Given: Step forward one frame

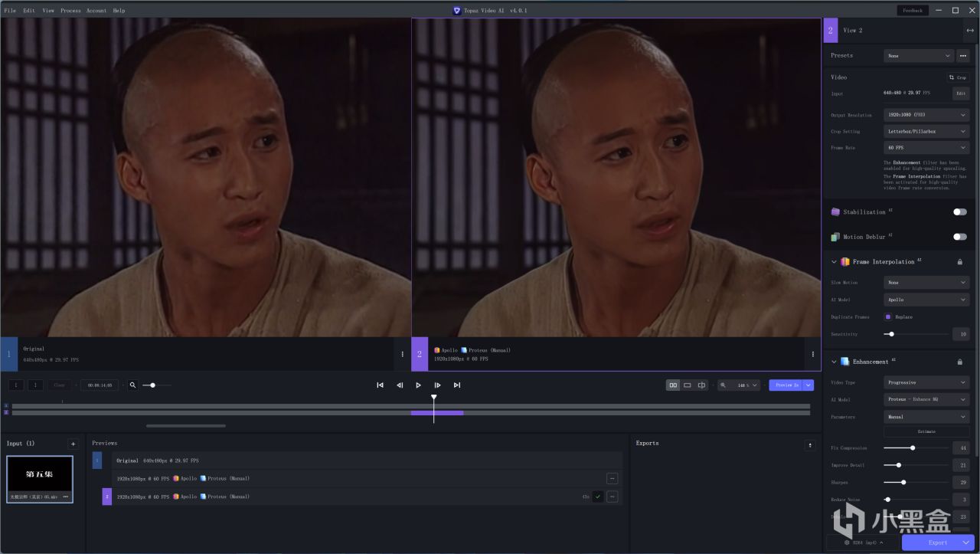Looking at the screenshot, I should click(x=437, y=385).
